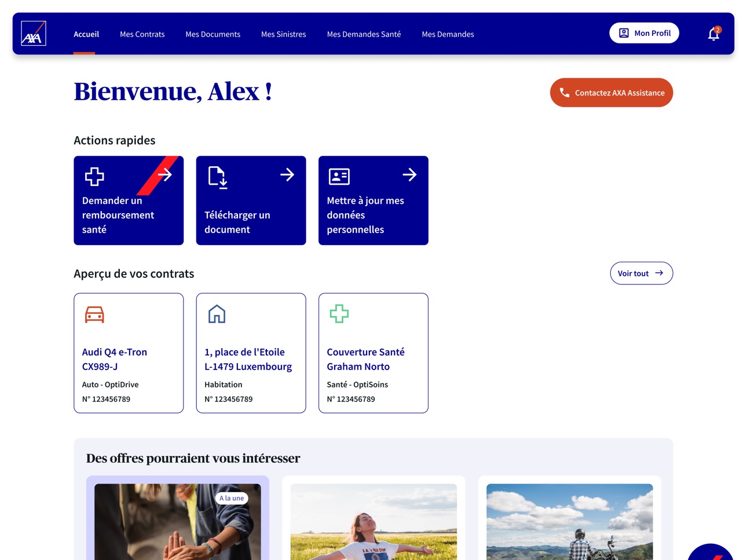Click the arrow on Mettre à jour mes données
This screenshot has height=560, width=747.
pyautogui.click(x=409, y=174)
